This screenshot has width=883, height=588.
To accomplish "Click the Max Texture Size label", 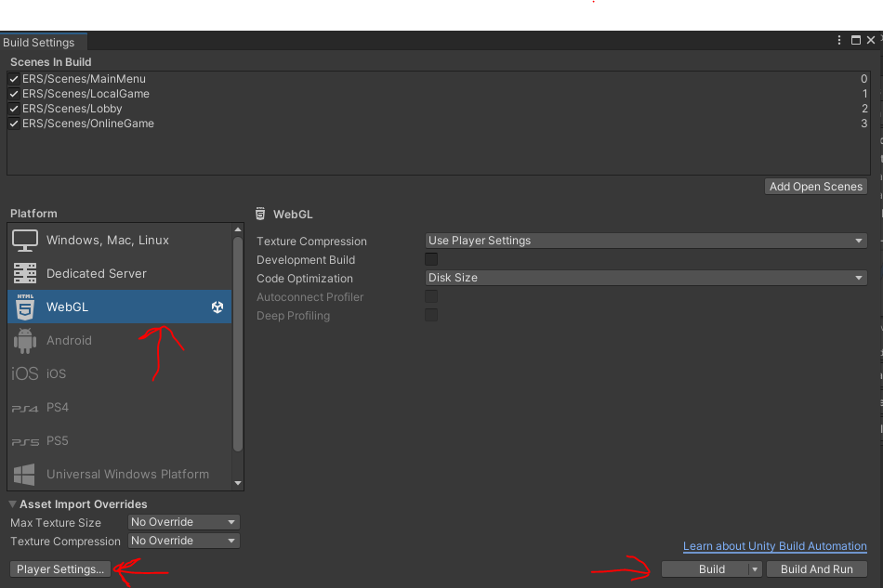I will pos(56,523).
